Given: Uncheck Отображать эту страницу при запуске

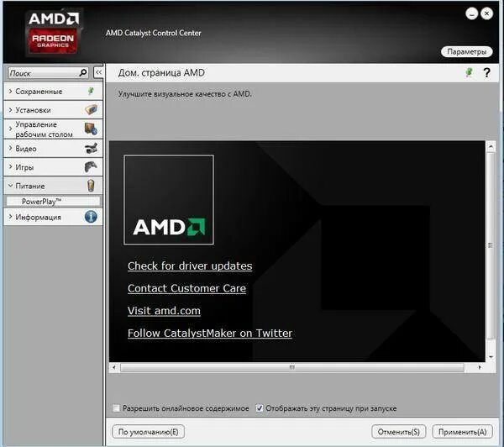Looking at the screenshot, I should click(259, 408).
